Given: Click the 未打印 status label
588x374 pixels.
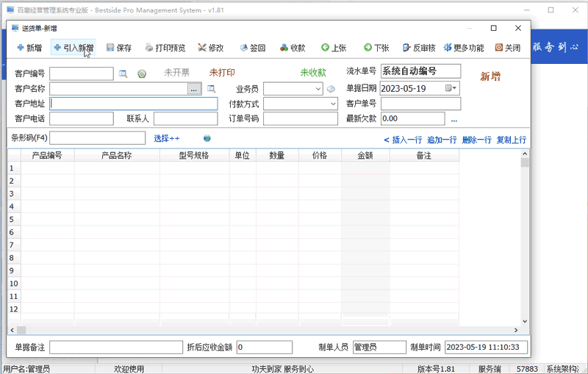Looking at the screenshot, I should 222,73.
